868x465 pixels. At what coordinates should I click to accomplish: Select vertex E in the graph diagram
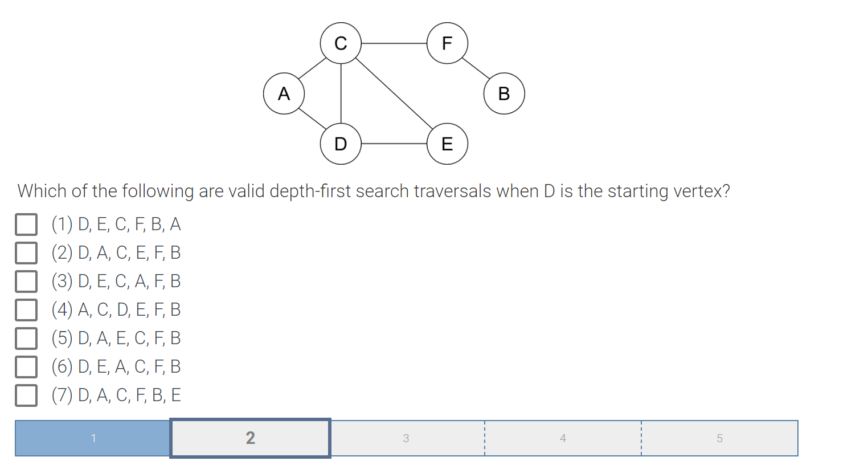[x=447, y=144]
